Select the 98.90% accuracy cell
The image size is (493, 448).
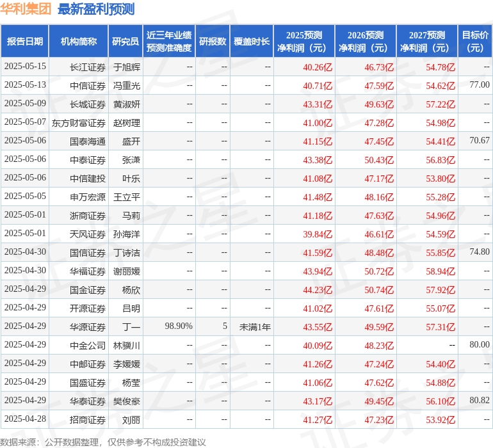pos(179,326)
